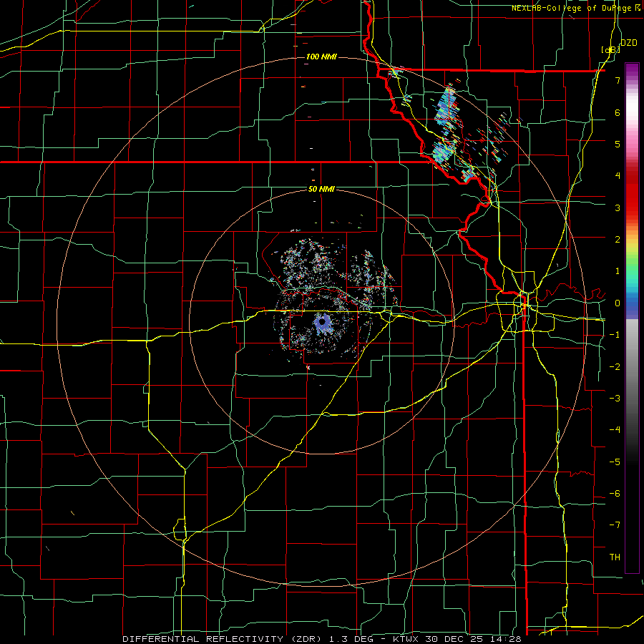Screen dimensions: 644x644
Task: Click the "-5" value on the dB scale
Action: 615,462
